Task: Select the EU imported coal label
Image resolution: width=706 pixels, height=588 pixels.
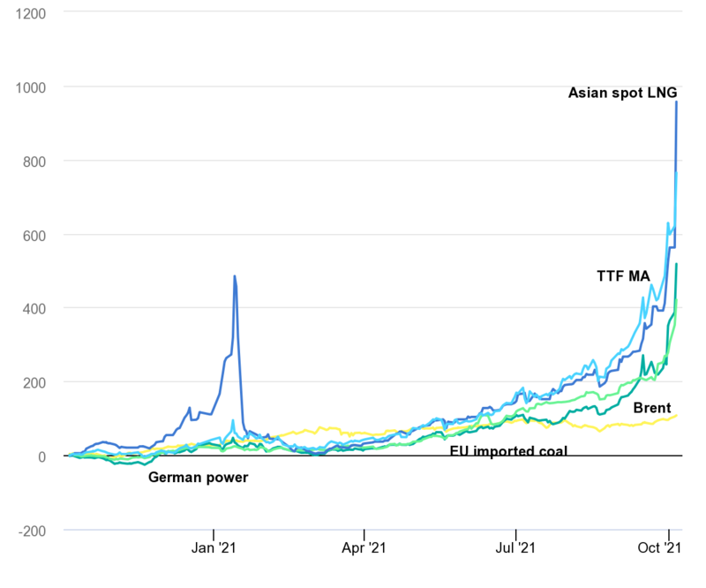Action: tap(508, 450)
